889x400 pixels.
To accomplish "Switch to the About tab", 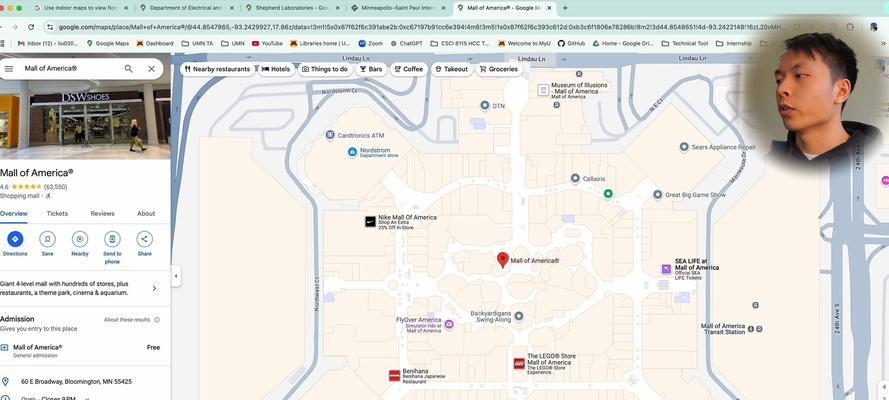I will pos(146,214).
